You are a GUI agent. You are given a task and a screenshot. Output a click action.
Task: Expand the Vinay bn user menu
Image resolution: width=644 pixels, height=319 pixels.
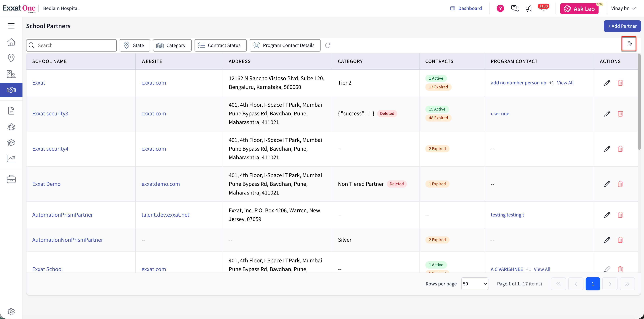click(623, 8)
